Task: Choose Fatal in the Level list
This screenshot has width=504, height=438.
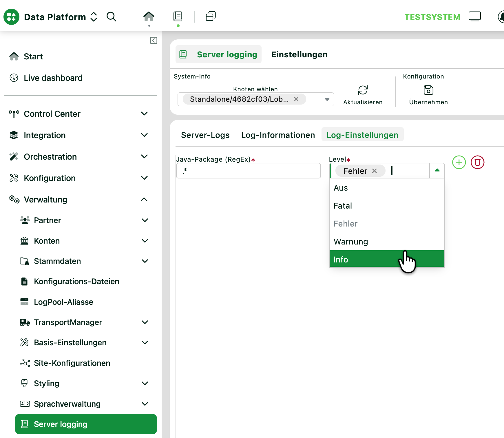Action: click(x=387, y=206)
